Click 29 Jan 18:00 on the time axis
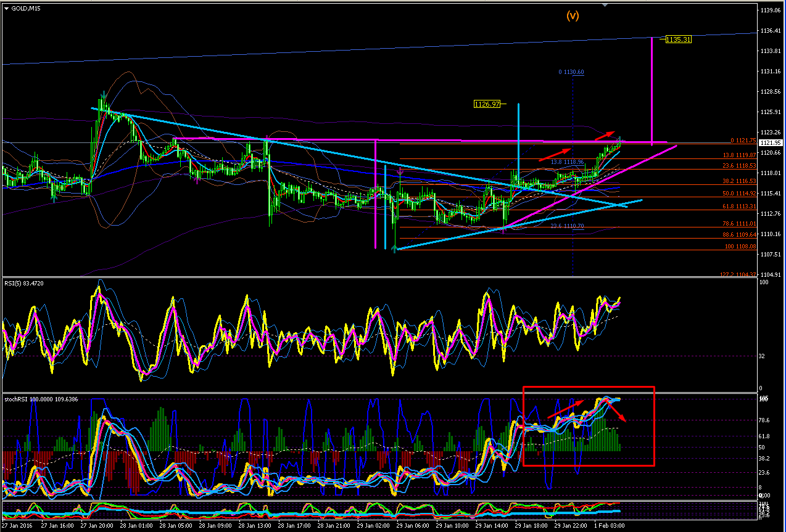 [x=532, y=526]
